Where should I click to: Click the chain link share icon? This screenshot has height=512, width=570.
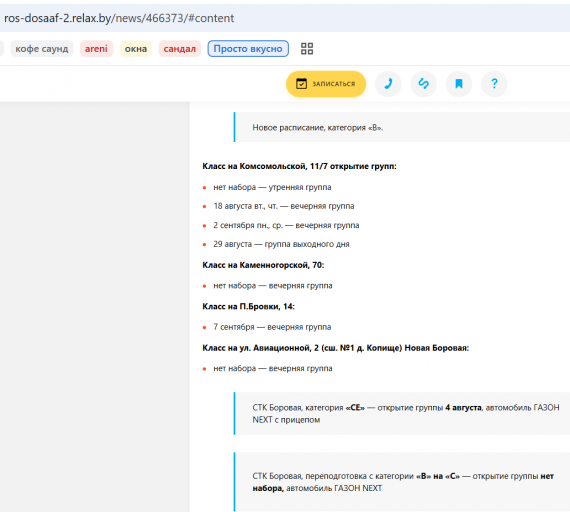click(x=423, y=84)
